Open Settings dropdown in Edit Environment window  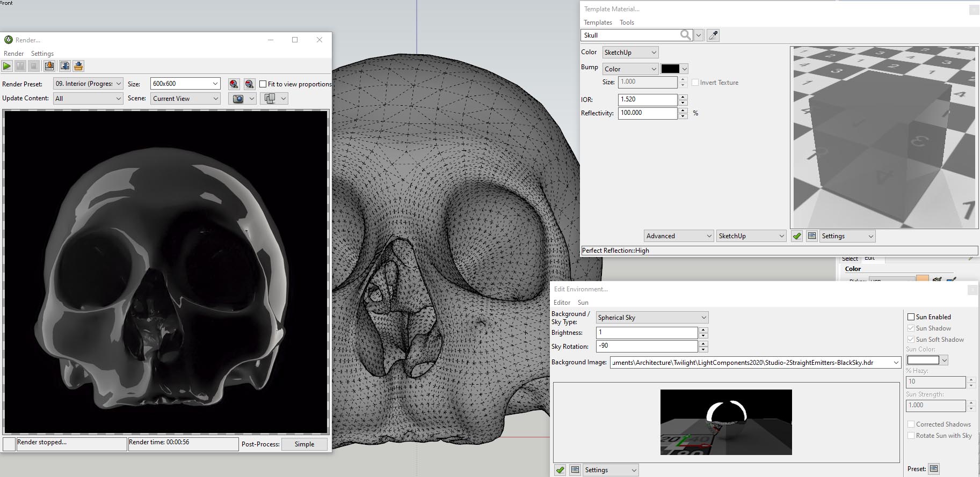pos(611,470)
